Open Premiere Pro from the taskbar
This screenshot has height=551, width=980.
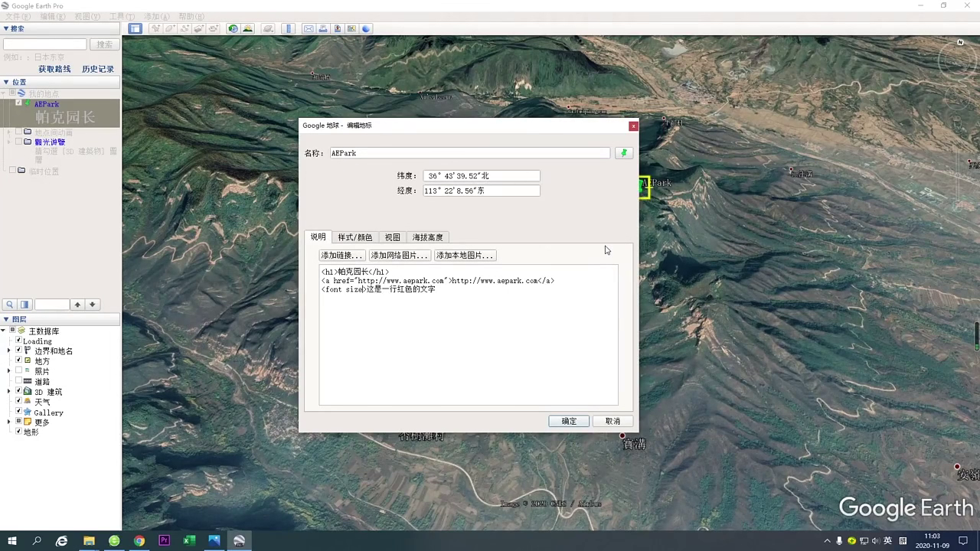[x=164, y=540]
